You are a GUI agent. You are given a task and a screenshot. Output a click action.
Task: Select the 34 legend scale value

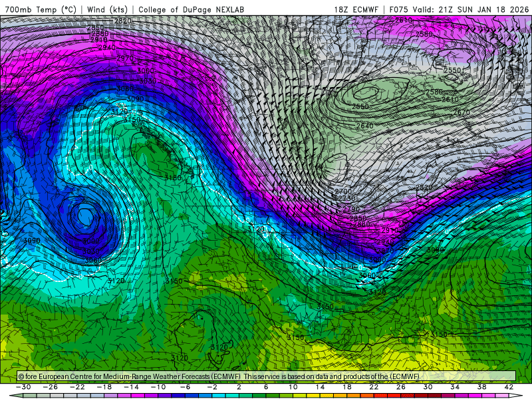pos(455,387)
